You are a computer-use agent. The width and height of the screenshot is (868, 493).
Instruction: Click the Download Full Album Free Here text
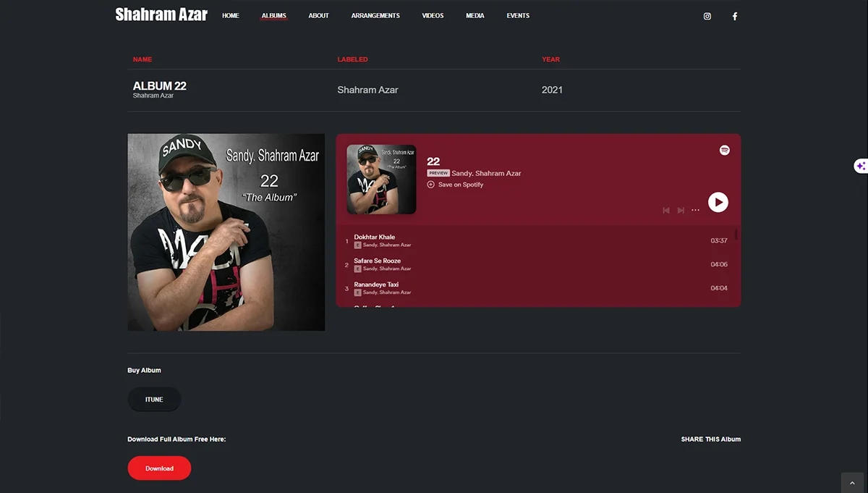coord(176,439)
